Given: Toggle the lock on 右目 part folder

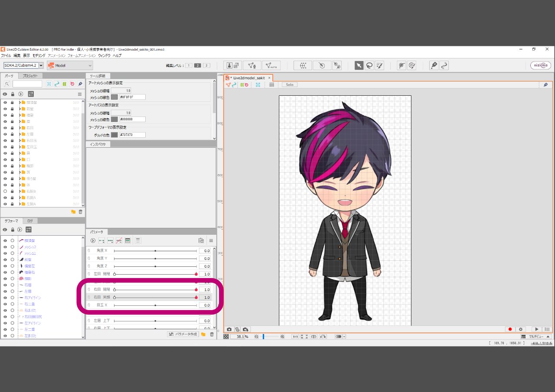Looking at the screenshot, I should 12,128.
